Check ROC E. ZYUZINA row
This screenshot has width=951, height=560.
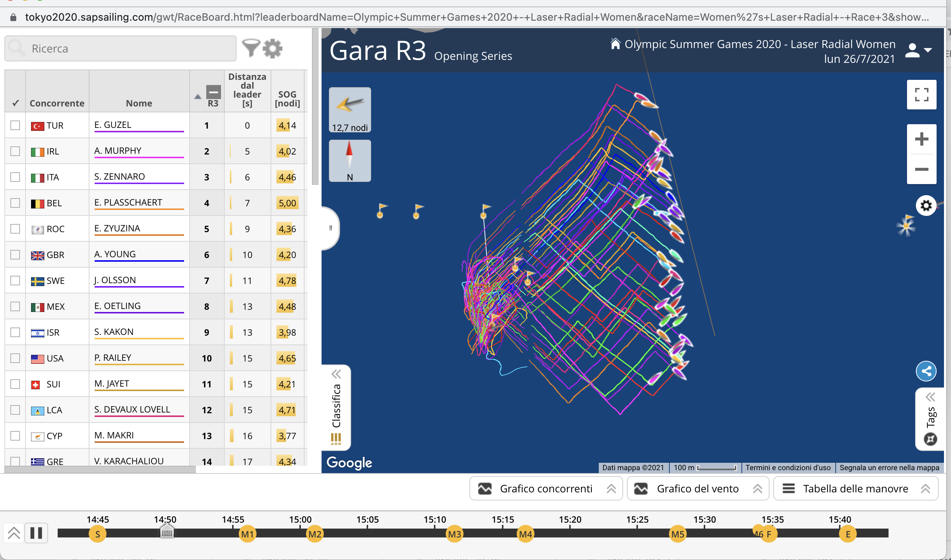point(15,229)
